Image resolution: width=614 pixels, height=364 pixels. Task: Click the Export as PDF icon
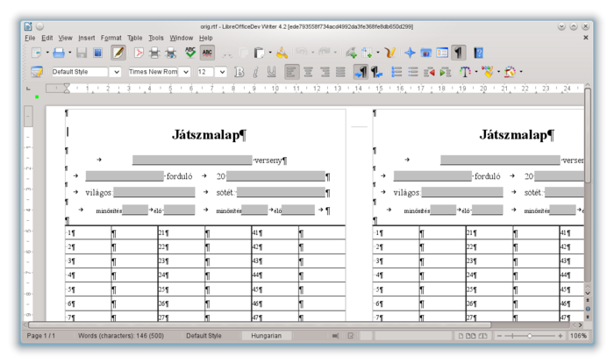139,53
